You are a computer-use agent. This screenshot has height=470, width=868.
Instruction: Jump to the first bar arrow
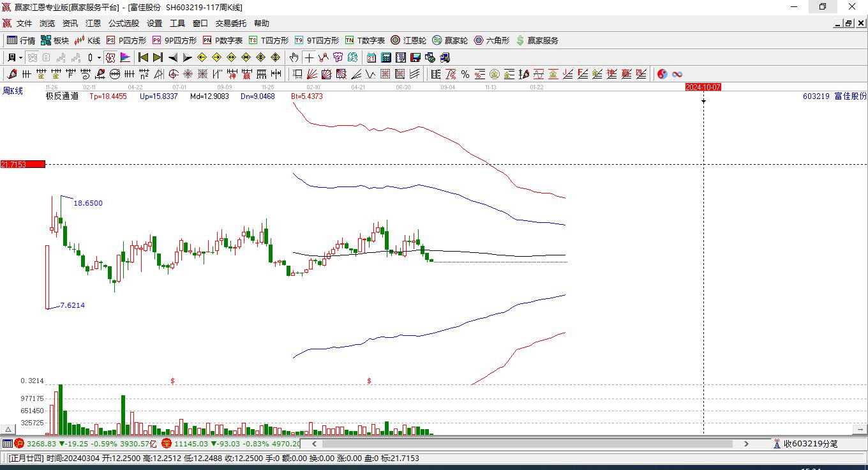point(144,57)
